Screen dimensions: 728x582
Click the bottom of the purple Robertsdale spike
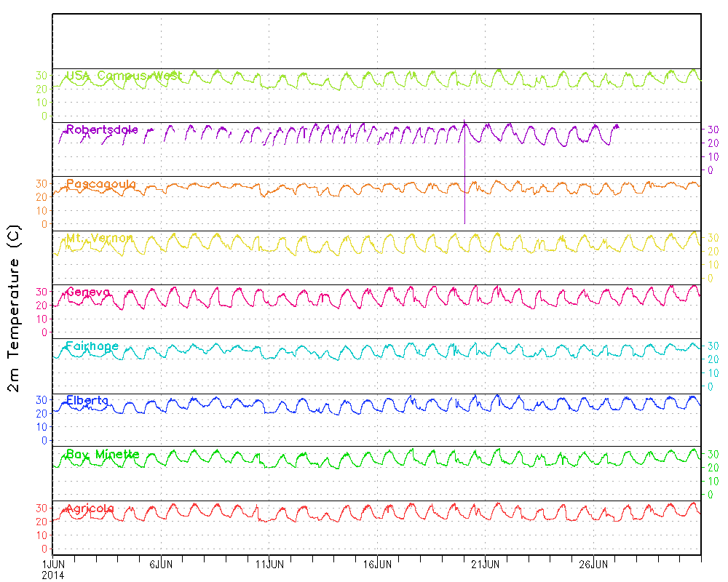pos(464,223)
